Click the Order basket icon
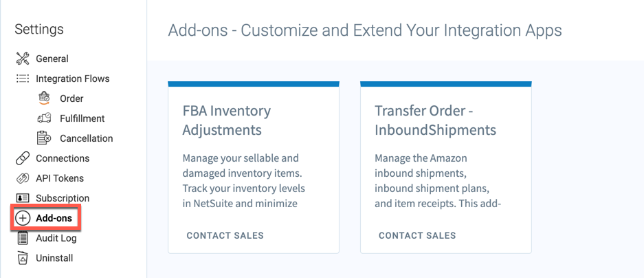Screen dimensions: 644x278 (44, 98)
